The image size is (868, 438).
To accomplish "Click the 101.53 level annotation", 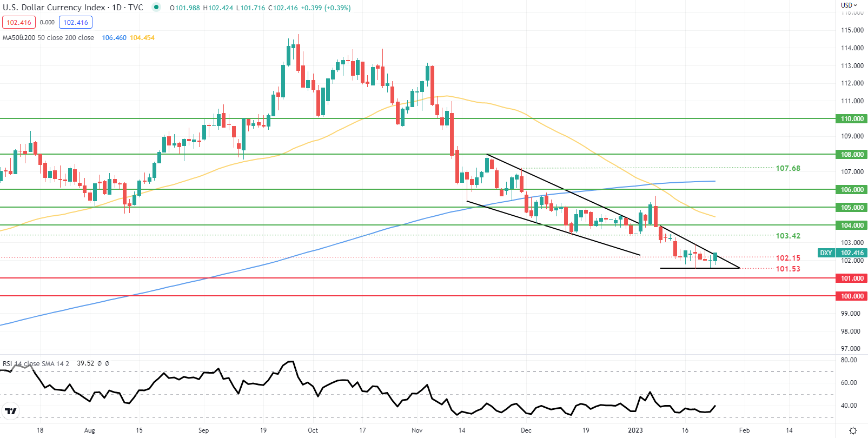I will pos(788,269).
